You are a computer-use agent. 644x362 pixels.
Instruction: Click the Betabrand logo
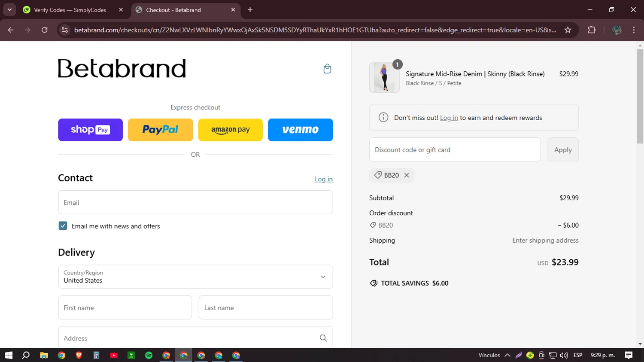tap(122, 68)
